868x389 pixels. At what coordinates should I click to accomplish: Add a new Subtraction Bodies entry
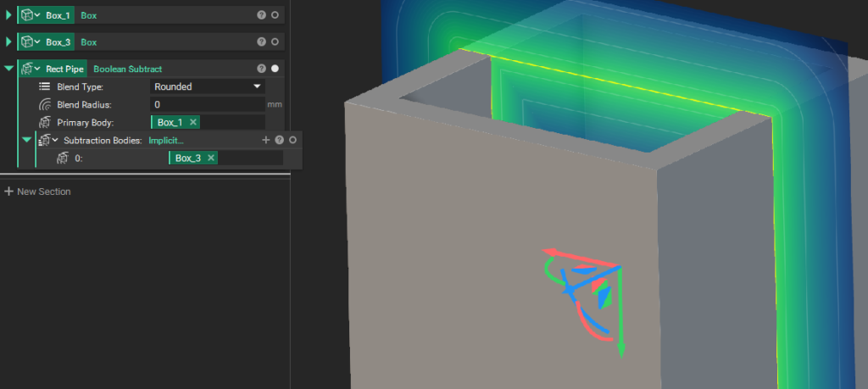point(265,140)
